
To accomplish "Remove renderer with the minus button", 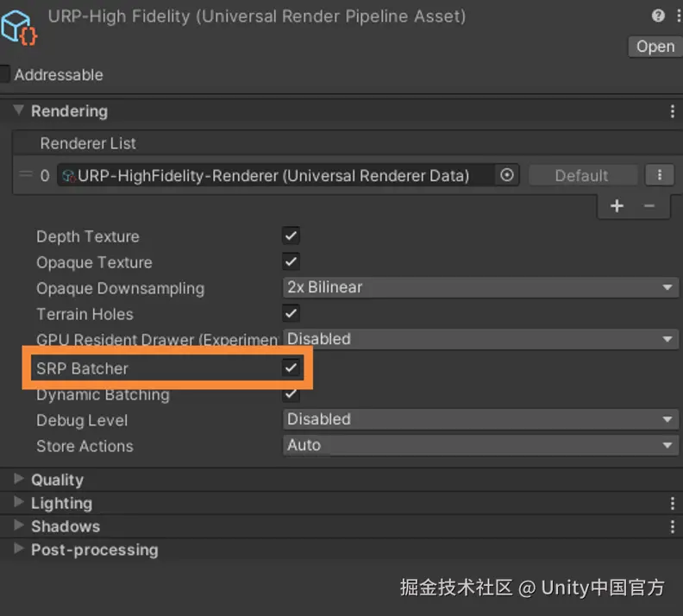I will click(649, 206).
